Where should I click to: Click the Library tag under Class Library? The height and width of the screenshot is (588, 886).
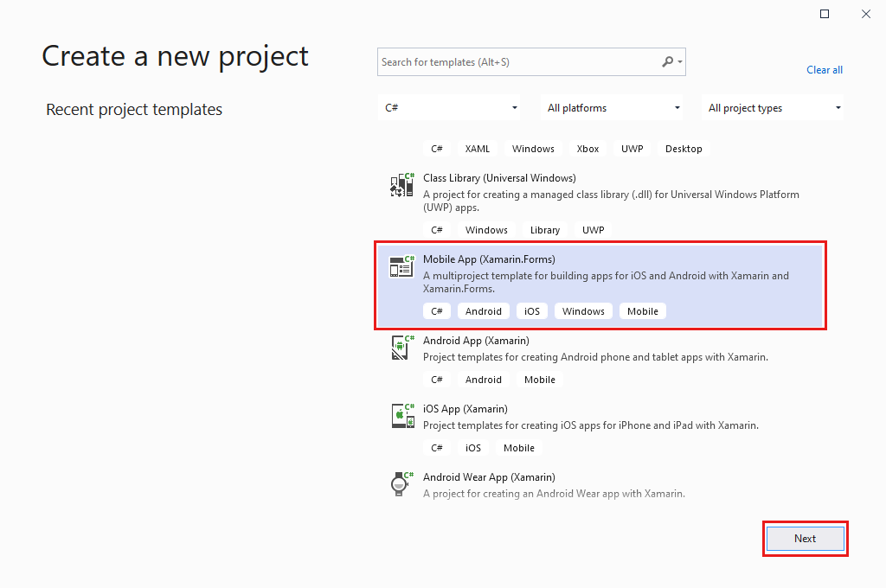click(x=545, y=230)
